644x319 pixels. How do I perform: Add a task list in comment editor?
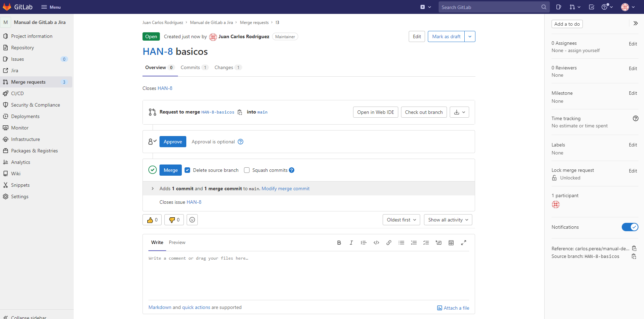point(426,243)
